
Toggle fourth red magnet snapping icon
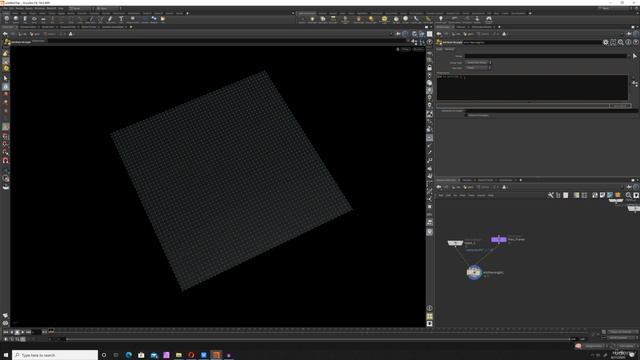[x=6, y=160]
